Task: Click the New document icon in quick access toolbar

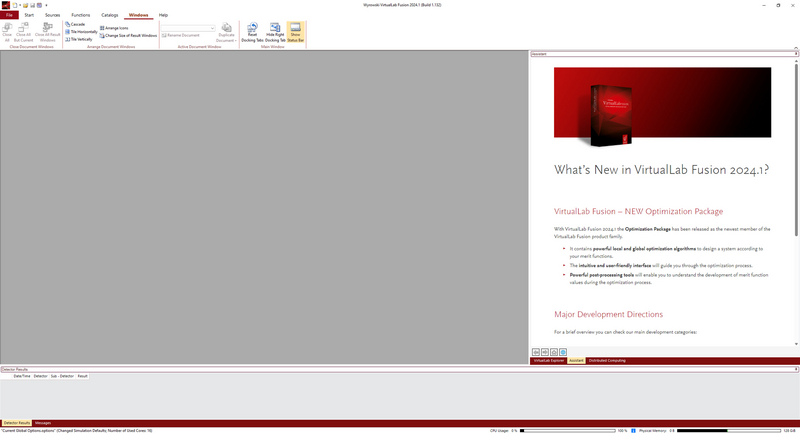Action: 15,5
